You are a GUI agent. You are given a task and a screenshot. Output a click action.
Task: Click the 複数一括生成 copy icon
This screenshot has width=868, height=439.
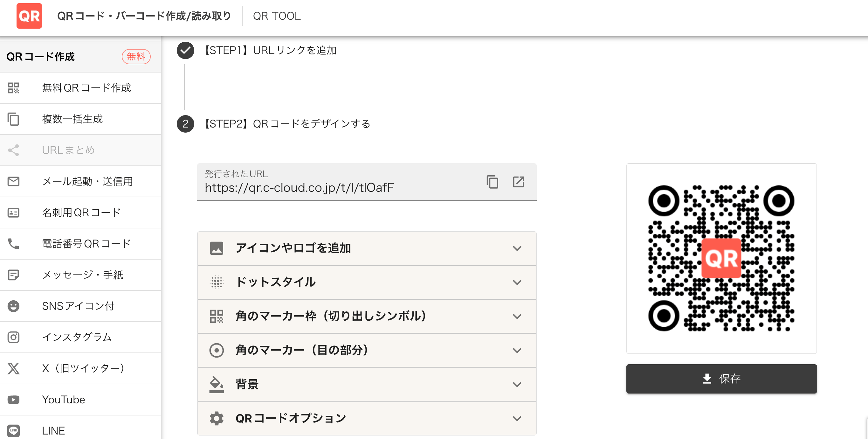click(13, 119)
